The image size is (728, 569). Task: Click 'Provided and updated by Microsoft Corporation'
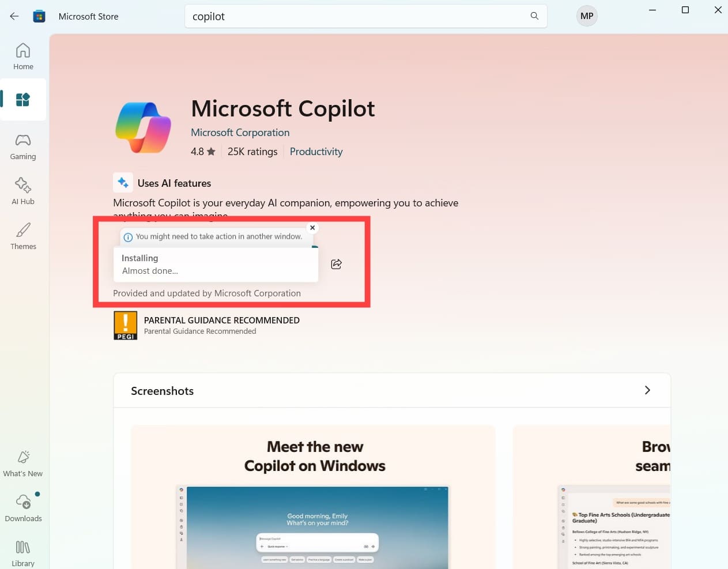click(207, 293)
